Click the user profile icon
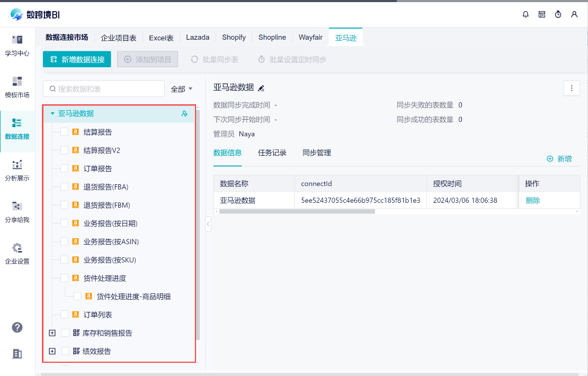The height and width of the screenshot is (376, 588). pos(574,14)
